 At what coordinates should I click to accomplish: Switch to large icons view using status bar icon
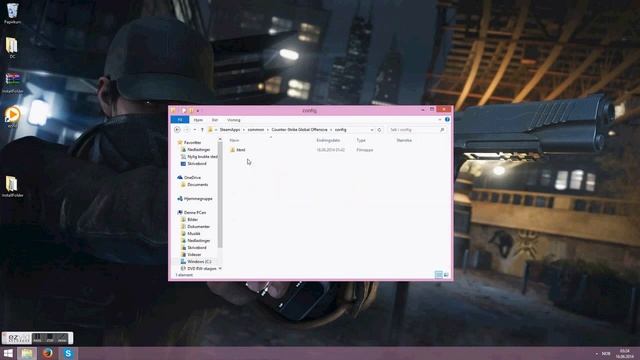446,275
